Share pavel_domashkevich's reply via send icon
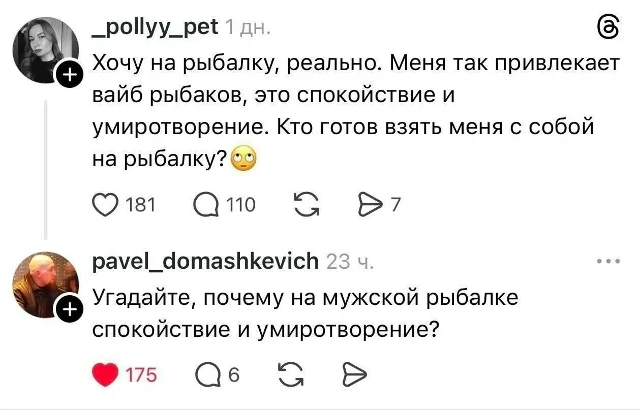Image resolution: width=640 pixels, height=410 pixels. pyautogui.click(x=354, y=374)
